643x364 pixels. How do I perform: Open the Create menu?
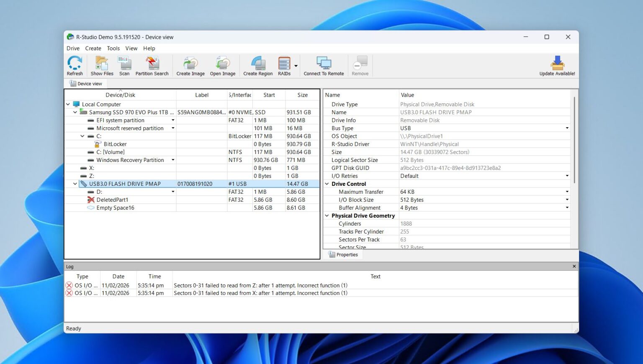[x=93, y=48]
